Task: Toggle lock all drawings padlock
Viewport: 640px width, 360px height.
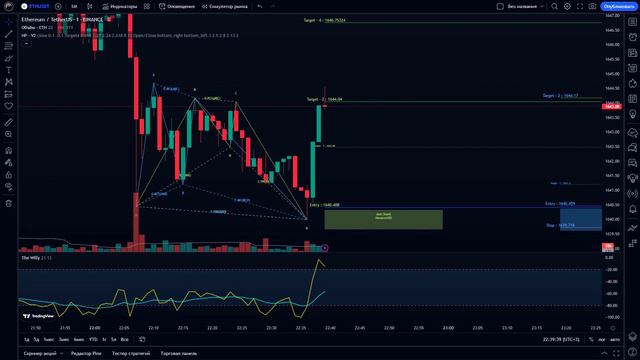Action: [9, 175]
